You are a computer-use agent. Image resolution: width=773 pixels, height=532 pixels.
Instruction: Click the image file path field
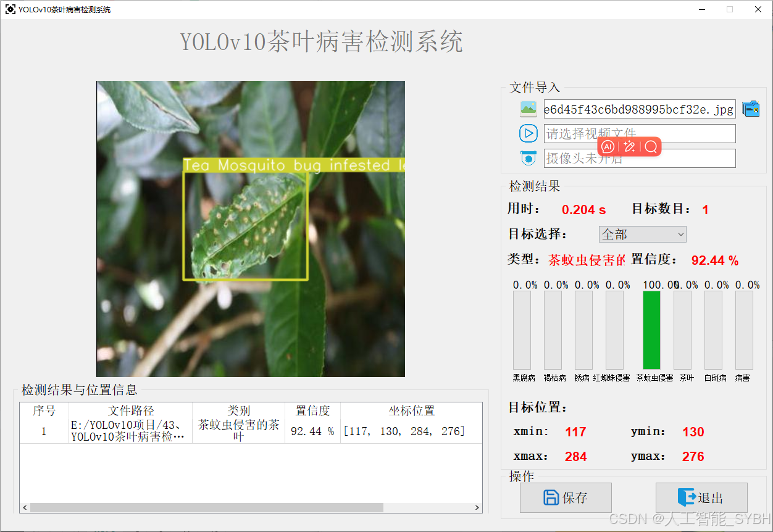640,109
